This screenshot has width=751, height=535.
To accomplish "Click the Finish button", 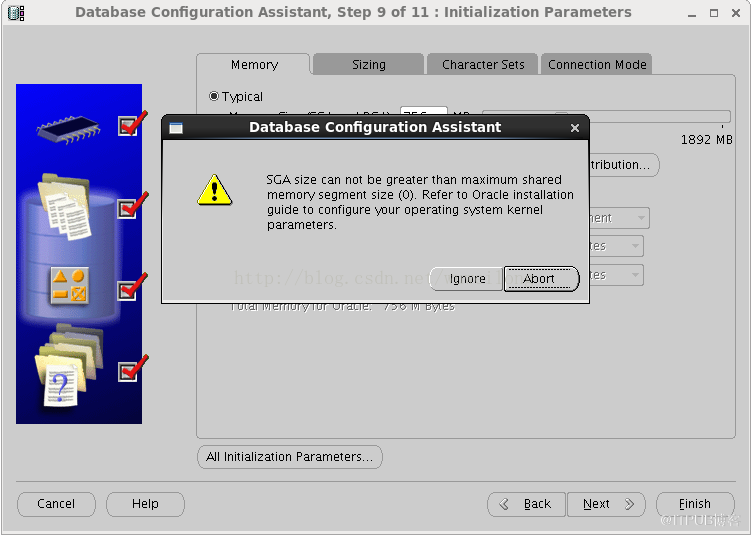I will (695, 504).
